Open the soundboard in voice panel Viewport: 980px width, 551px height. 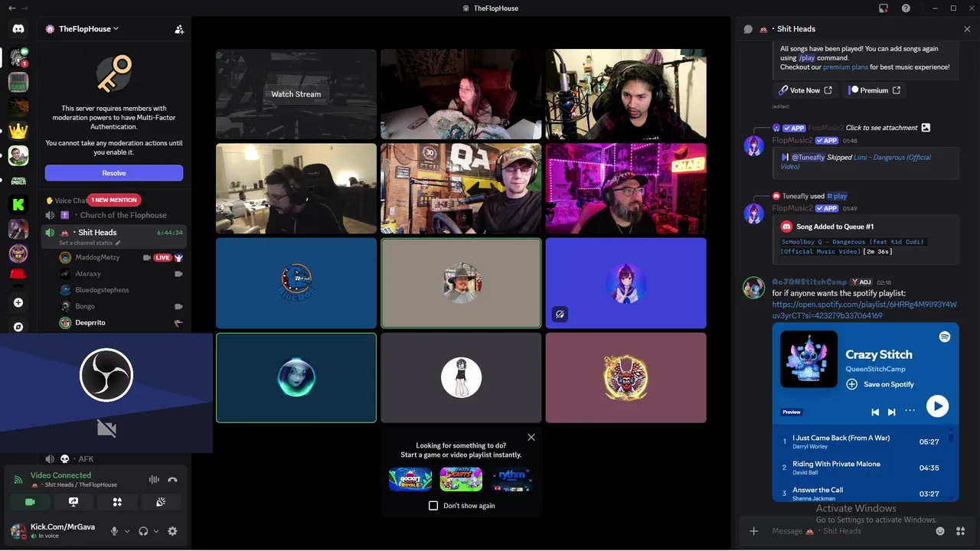point(161,502)
